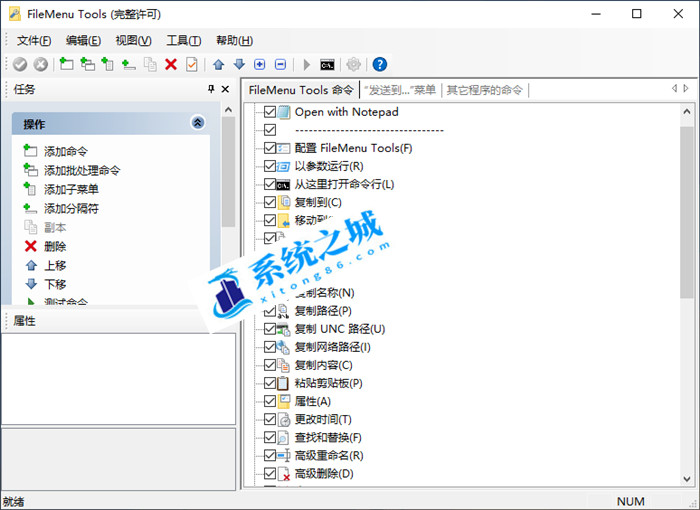This screenshot has height=510, width=700.
Task: Click the clipboard icon beside 粘贴剪贴板(P)
Action: click(283, 383)
